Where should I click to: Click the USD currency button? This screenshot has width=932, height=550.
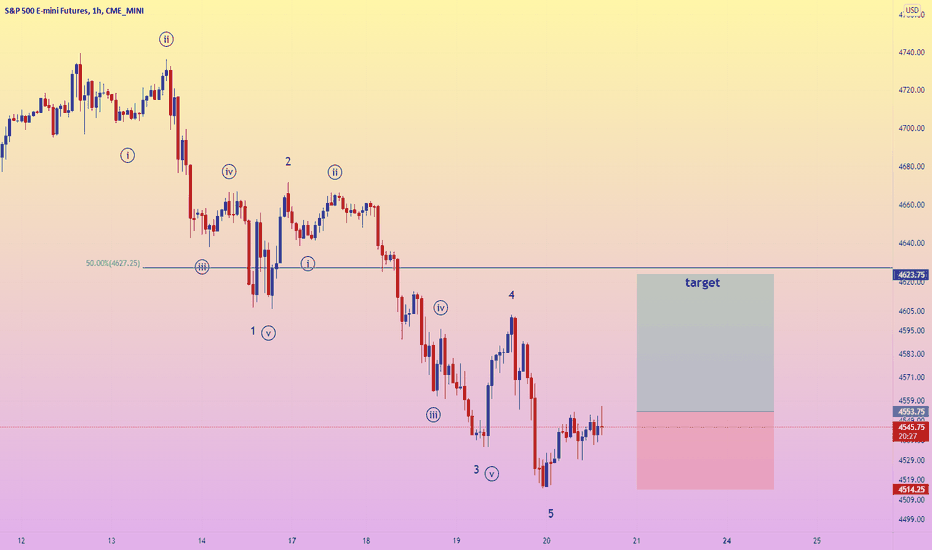(912, 10)
